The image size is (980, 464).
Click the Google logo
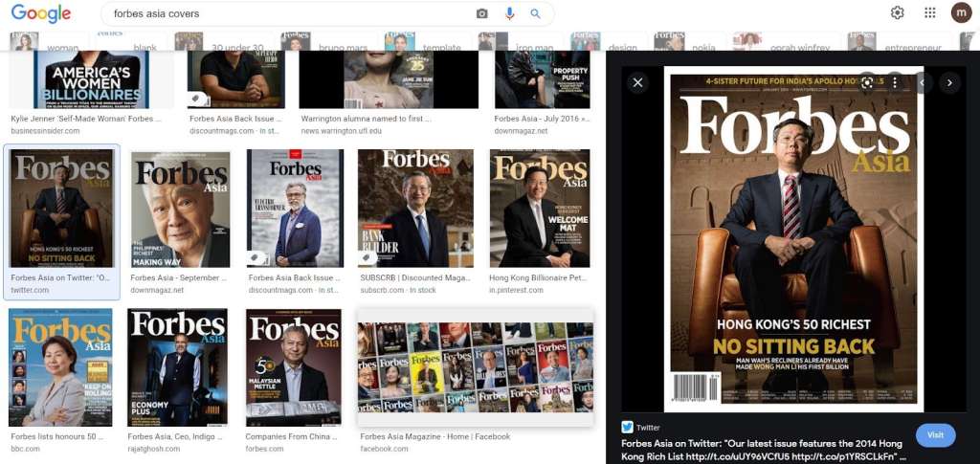coord(41,13)
